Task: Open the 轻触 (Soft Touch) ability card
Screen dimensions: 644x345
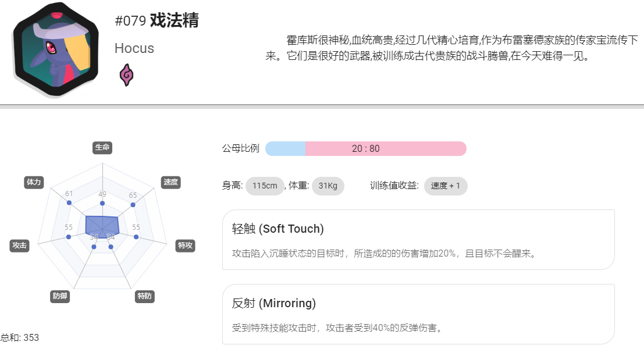Action: [x=418, y=240]
